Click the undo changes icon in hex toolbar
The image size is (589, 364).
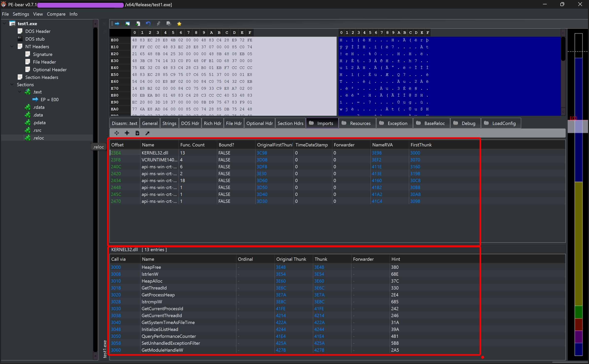coord(148,23)
